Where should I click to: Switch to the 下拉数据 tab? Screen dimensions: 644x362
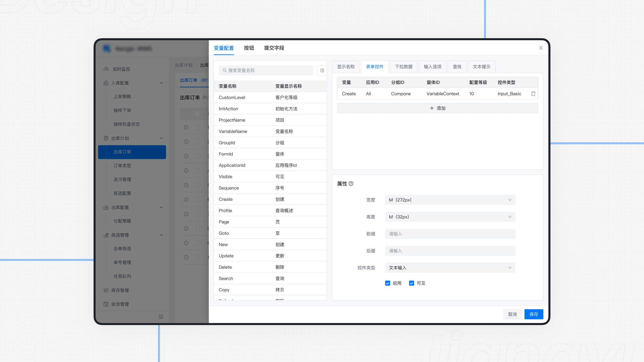pyautogui.click(x=403, y=67)
